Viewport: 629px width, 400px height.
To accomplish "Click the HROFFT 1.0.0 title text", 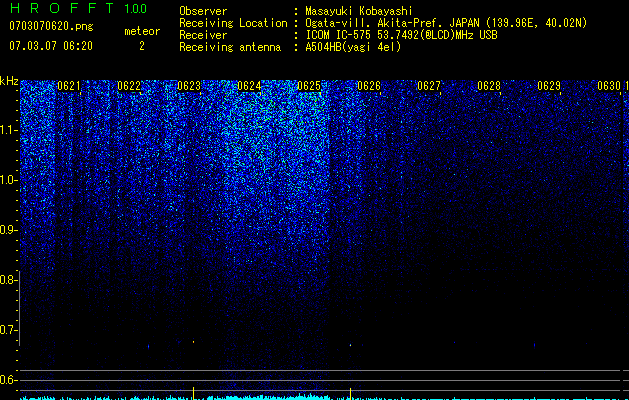I will 78,8.
